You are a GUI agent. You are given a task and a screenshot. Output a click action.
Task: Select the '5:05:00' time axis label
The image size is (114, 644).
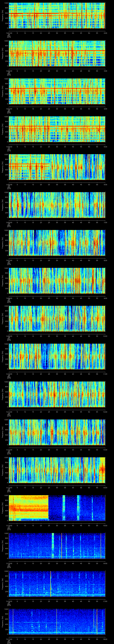(9, 184)
